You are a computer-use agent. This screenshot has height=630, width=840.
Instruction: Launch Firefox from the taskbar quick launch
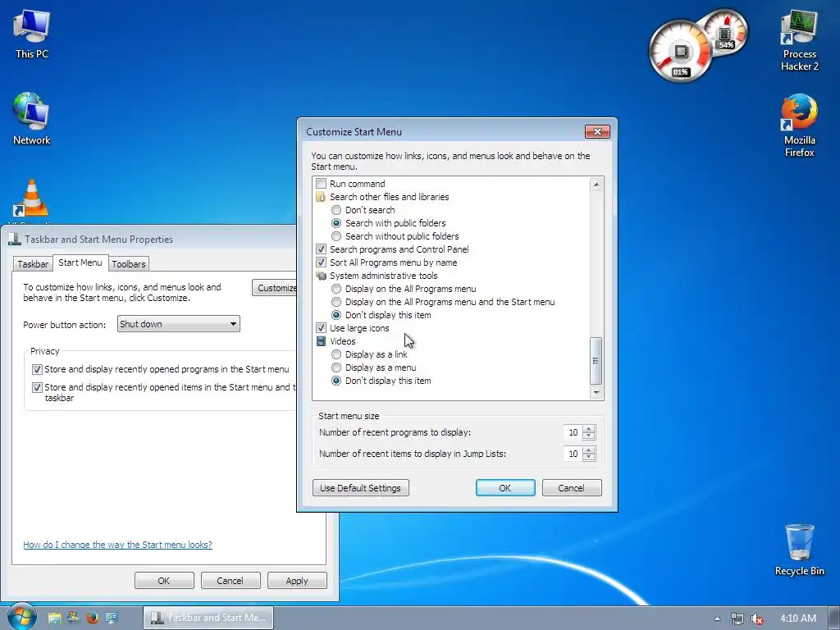coord(93,618)
